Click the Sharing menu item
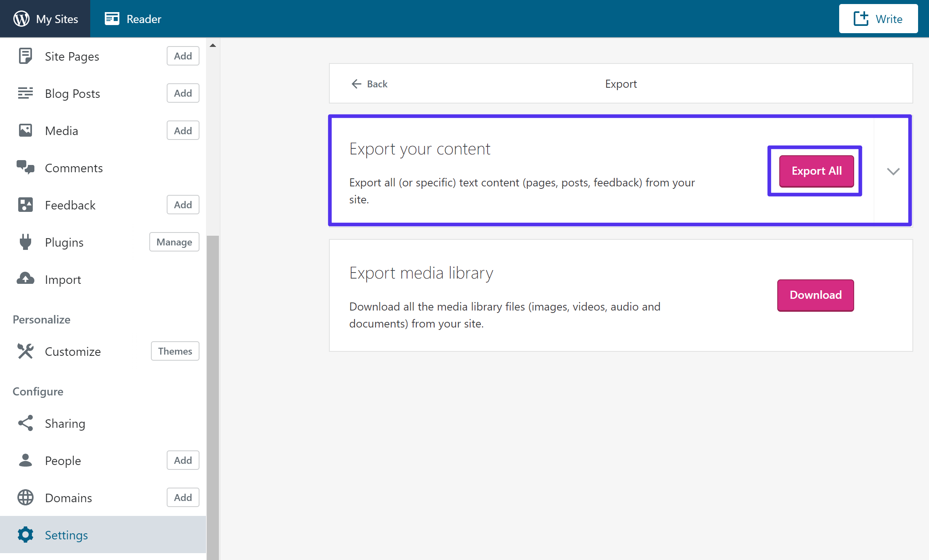The width and height of the screenshot is (929, 560). [65, 423]
